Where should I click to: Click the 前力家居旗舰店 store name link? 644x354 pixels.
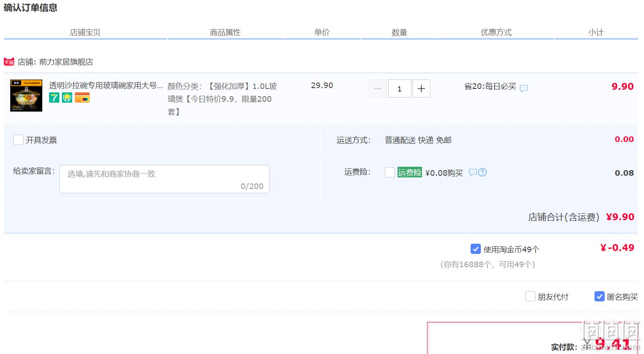[66, 62]
